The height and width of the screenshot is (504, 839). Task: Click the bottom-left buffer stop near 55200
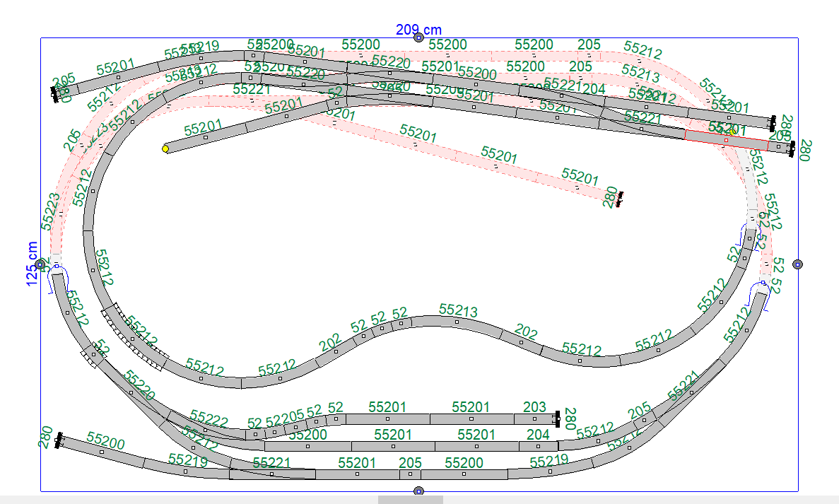coord(59,440)
